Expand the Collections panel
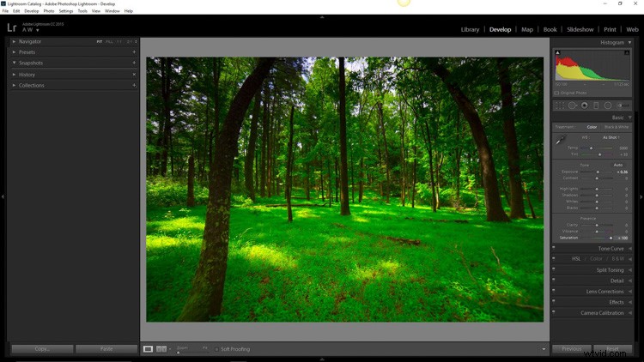Screen dimensions: 644x362 click(x=14, y=86)
